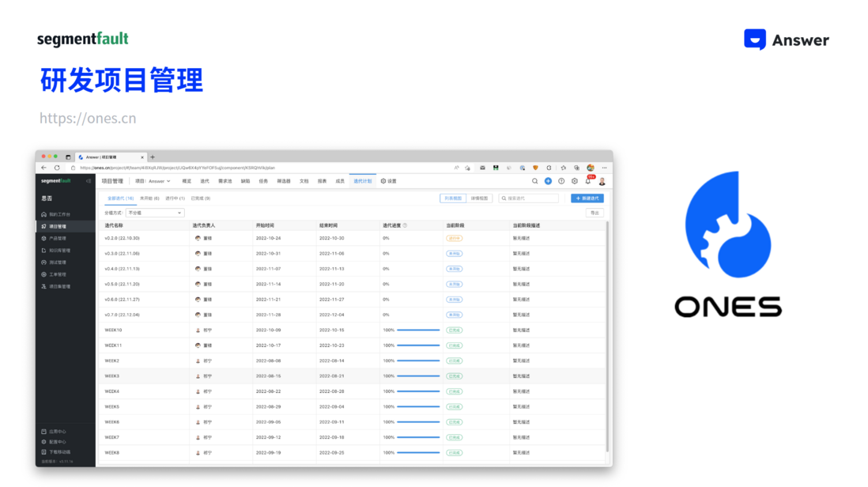Open the 任务 tab
868x487 pixels.
(x=263, y=181)
